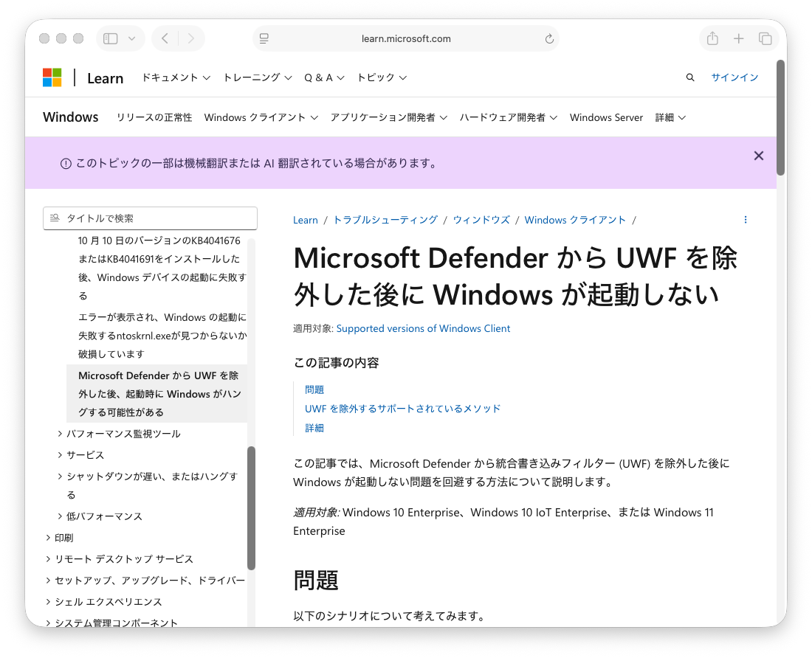Dismiss the machine translation banner

point(758,156)
